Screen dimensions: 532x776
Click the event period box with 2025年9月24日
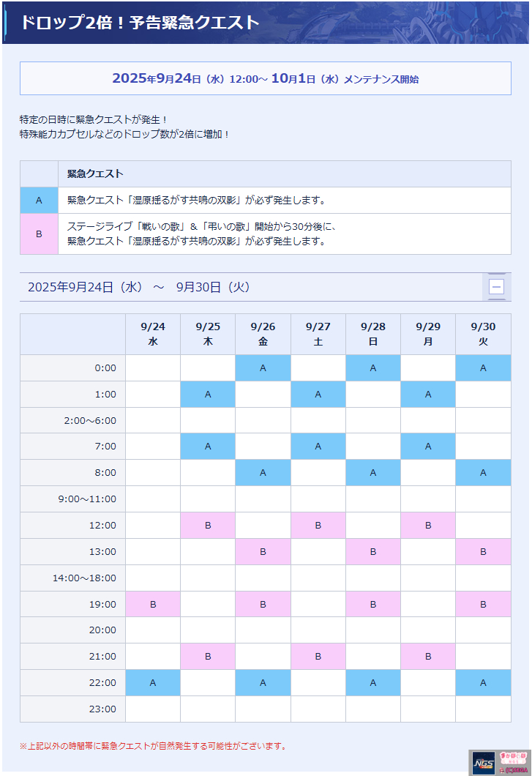tap(266, 78)
